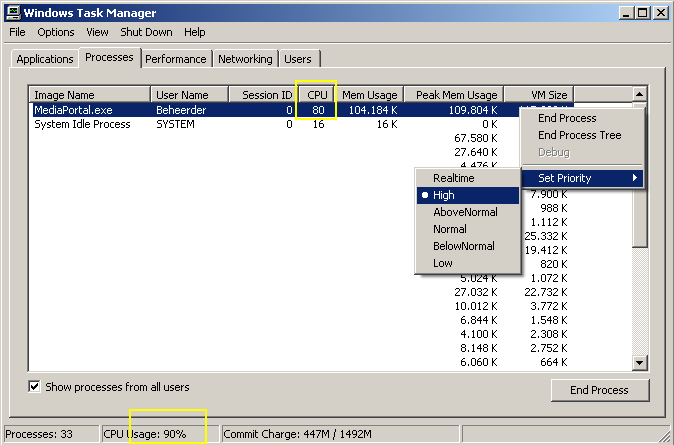Click the End Process button at bottom
Screen dimensions: 674x445
pos(600,390)
